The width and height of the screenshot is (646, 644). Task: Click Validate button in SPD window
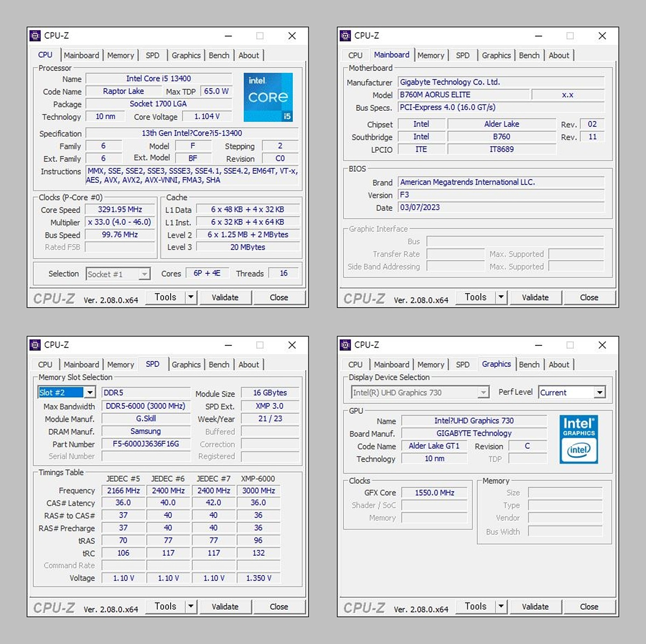point(225,606)
